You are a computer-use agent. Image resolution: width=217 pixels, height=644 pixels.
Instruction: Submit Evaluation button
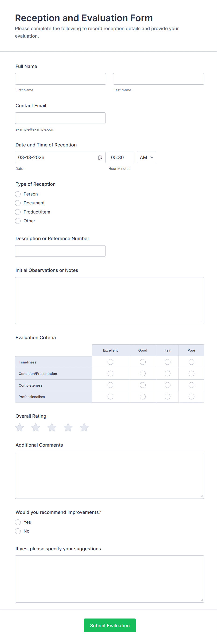[x=110, y=626]
